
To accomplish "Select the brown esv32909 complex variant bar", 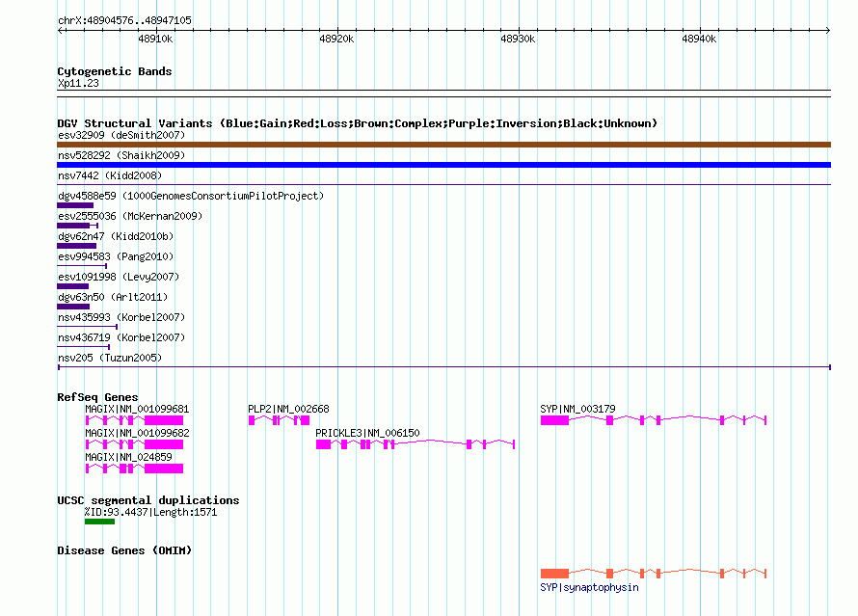I will (x=443, y=145).
